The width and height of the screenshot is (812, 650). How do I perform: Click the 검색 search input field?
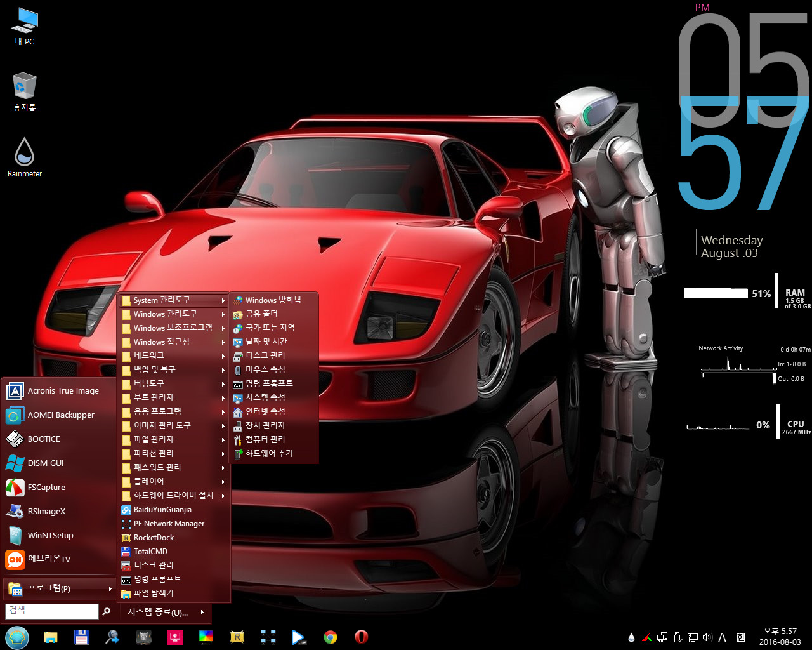click(52, 611)
